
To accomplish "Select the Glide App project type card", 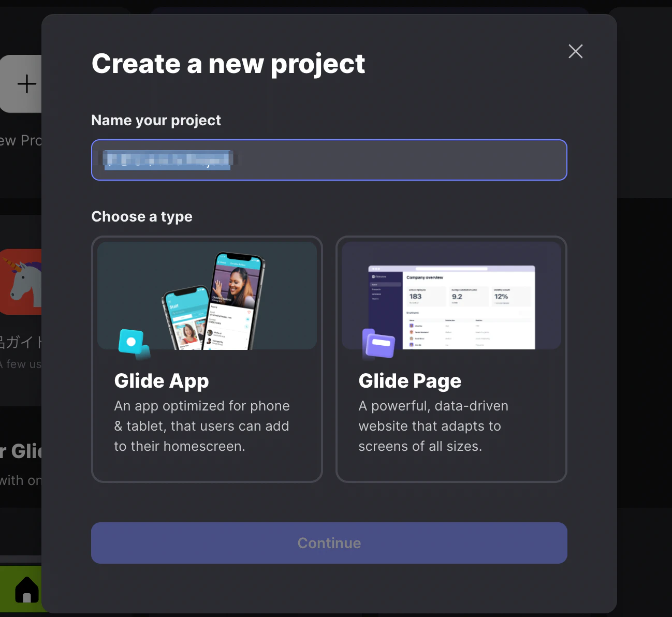I will (x=207, y=359).
